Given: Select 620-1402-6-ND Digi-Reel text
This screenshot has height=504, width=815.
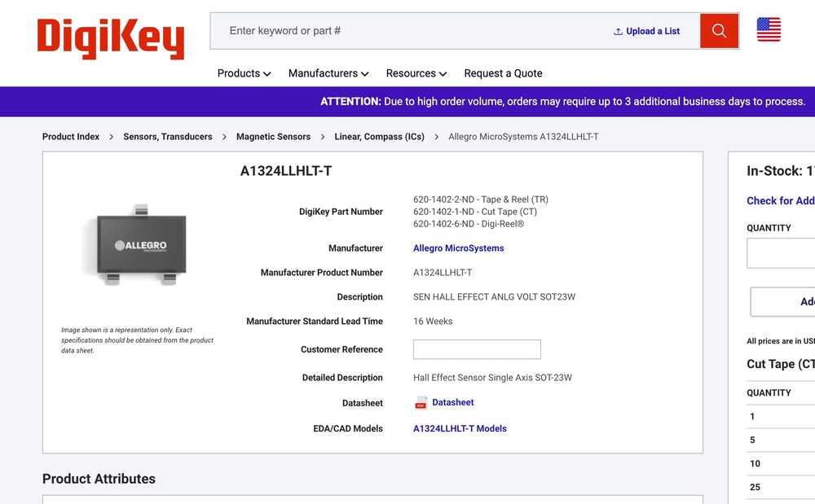Looking at the screenshot, I should 469,224.
